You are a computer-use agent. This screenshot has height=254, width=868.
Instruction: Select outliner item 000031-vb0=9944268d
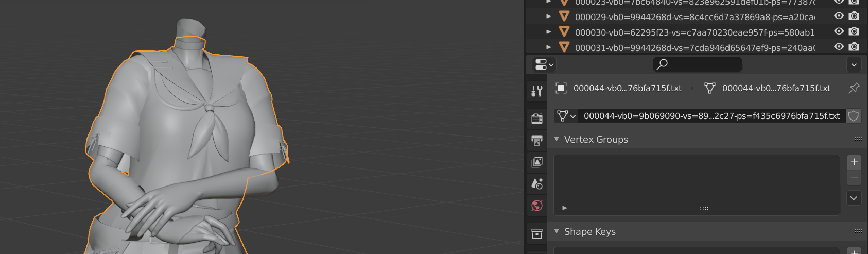click(695, 48)
